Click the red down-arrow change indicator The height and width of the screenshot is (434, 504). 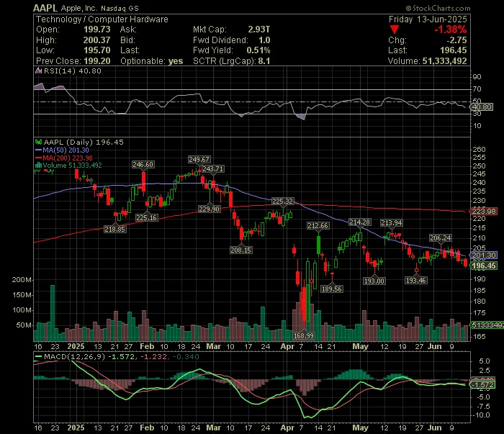tap(395, 30)
